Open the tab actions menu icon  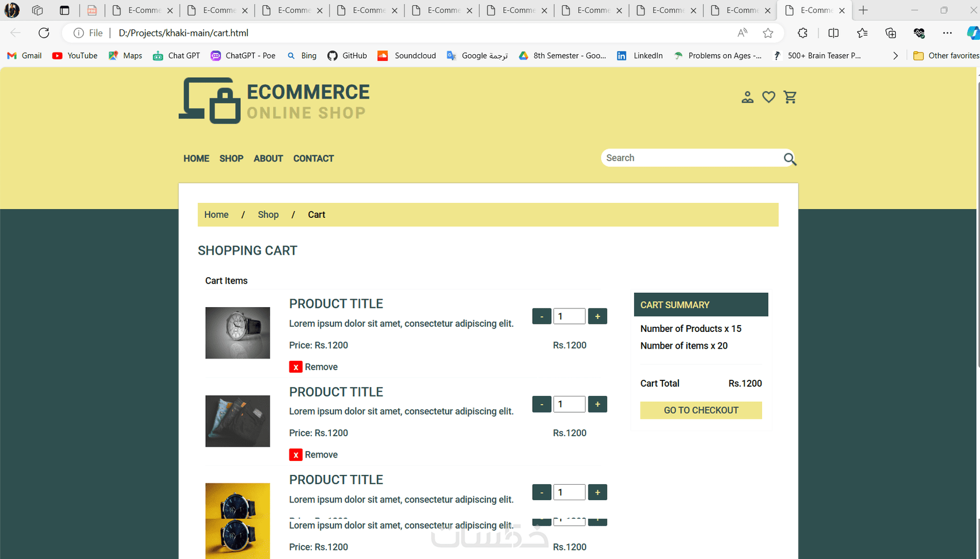65,10
